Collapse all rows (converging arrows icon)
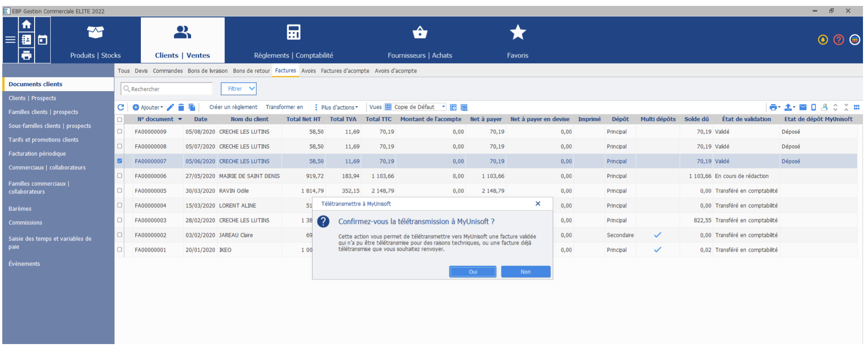Screen dimensions: 868x350 pyautogui.click(x=846, y=108)
